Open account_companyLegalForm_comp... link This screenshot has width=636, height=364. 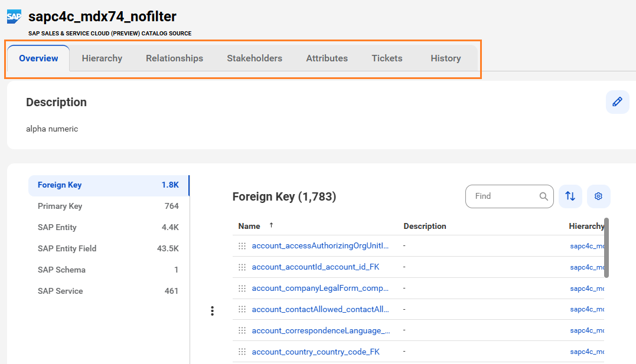(320, 288)
